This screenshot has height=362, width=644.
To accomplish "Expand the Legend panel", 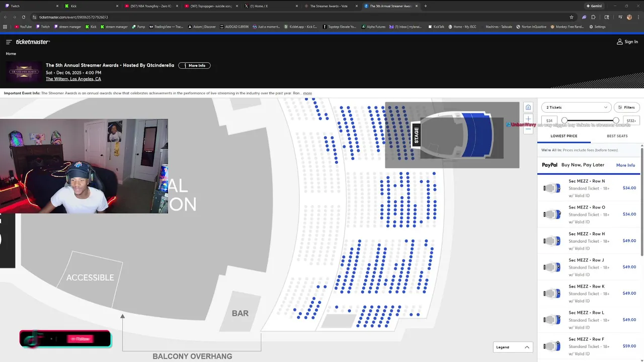I will pos(513,347).
